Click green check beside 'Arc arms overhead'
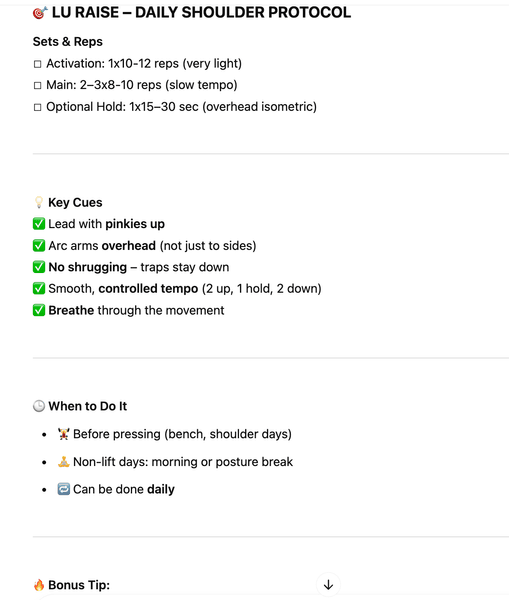 click(39, 245)
